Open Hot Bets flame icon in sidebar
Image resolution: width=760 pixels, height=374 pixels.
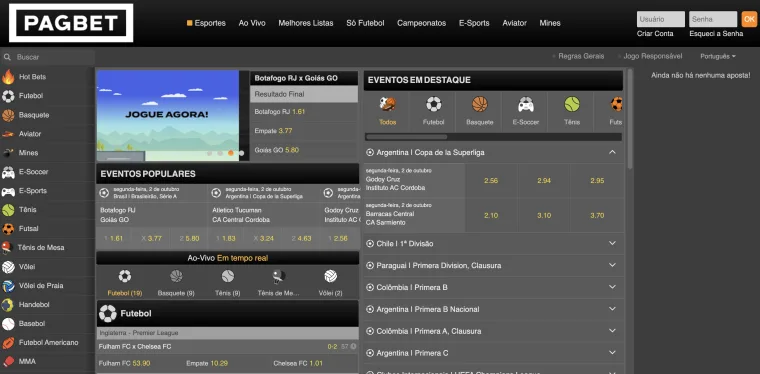click(x=8, y=77)
